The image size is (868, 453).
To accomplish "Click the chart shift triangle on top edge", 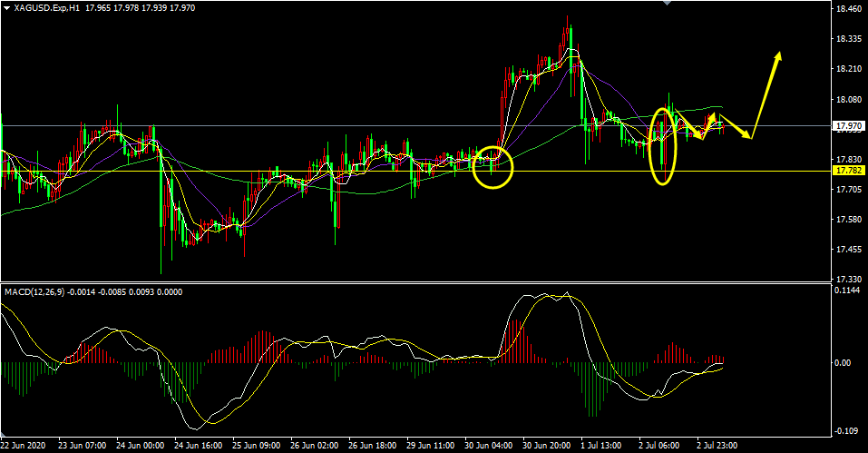I will coord(668,3).
